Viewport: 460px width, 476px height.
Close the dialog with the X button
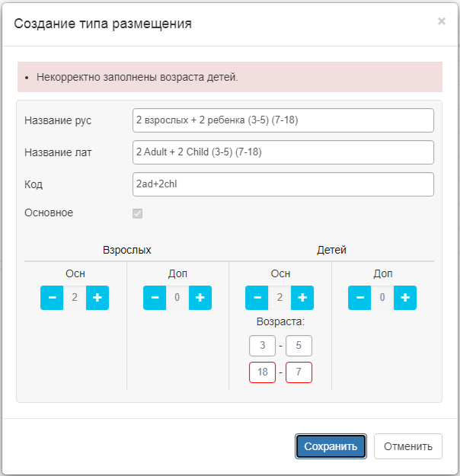[x=442, y=21]
